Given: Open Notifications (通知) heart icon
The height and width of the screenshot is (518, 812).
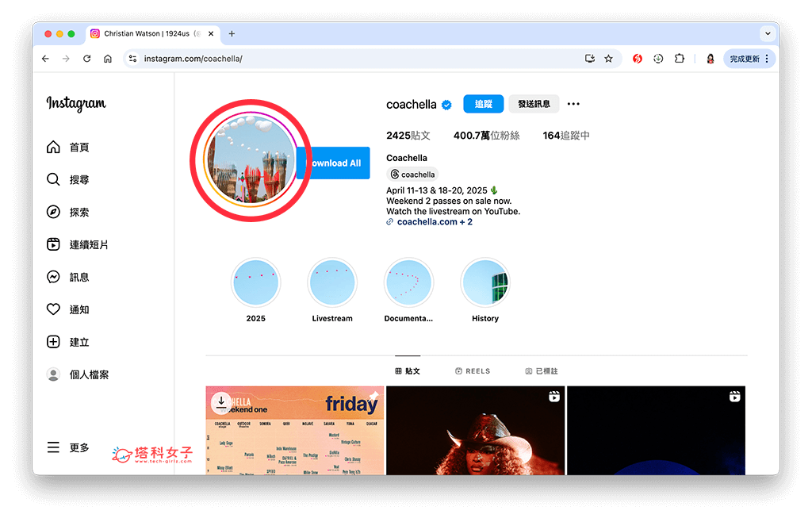Looking at the screenshot, I should (53, 309).
